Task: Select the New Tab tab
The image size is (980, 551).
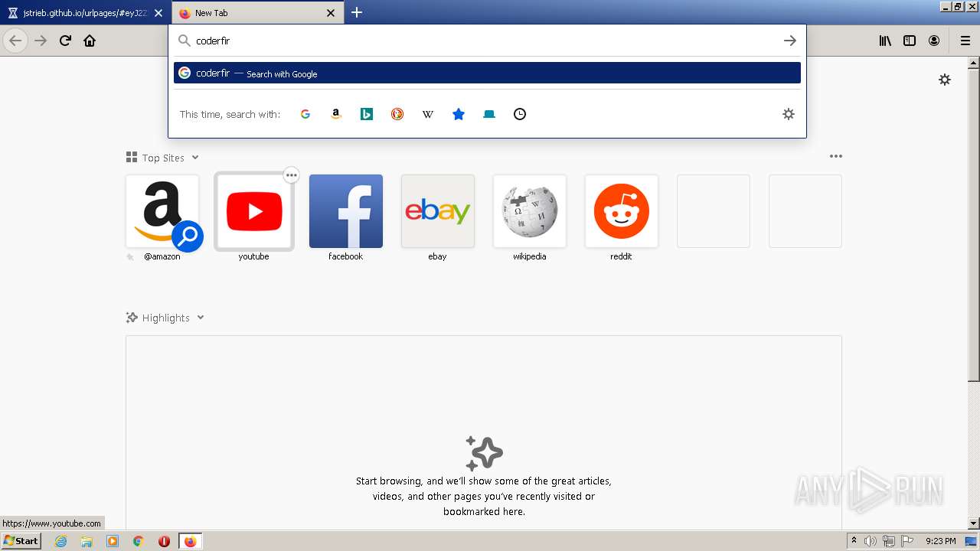Action: tap(258, 13)
